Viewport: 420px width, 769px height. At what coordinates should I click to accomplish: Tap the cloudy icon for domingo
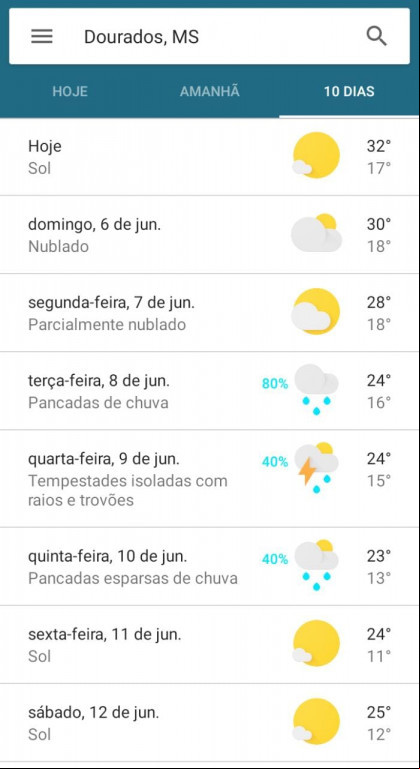tap(316, 233)
